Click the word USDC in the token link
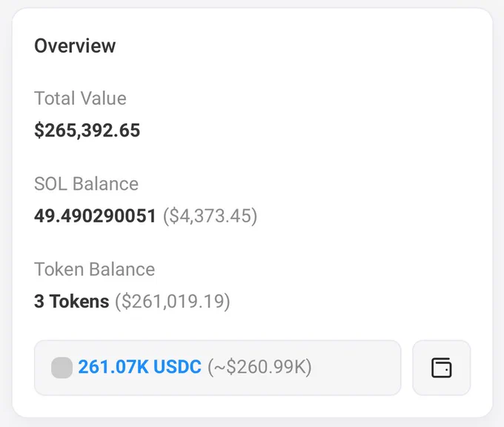The width and height of the screenshot is (504, 427). click(177, 367)
